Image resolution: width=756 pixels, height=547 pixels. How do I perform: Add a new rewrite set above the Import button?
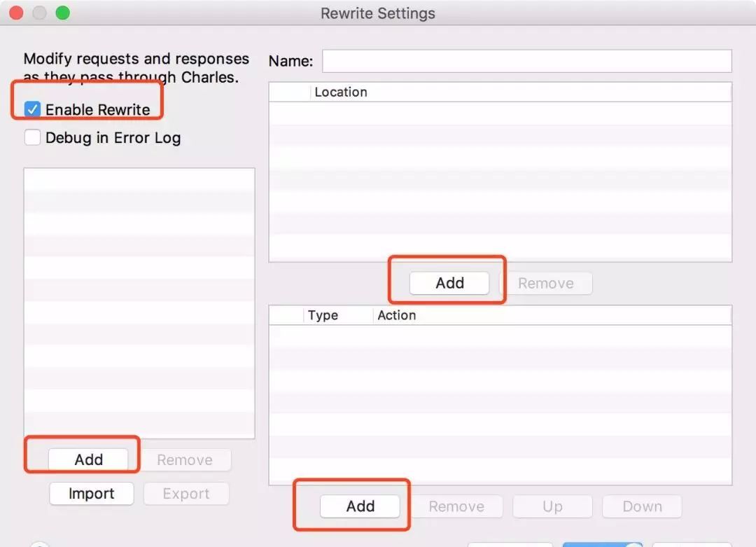[89, 459]
